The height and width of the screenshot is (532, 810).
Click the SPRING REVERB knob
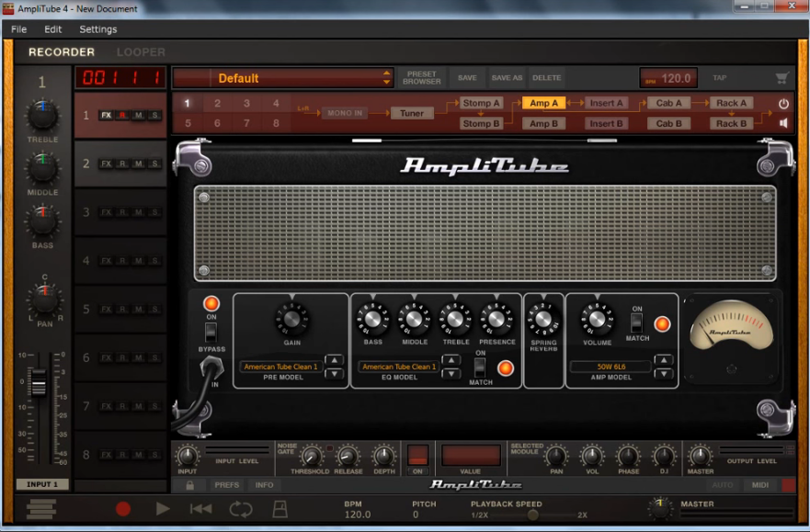coord(543,320)
